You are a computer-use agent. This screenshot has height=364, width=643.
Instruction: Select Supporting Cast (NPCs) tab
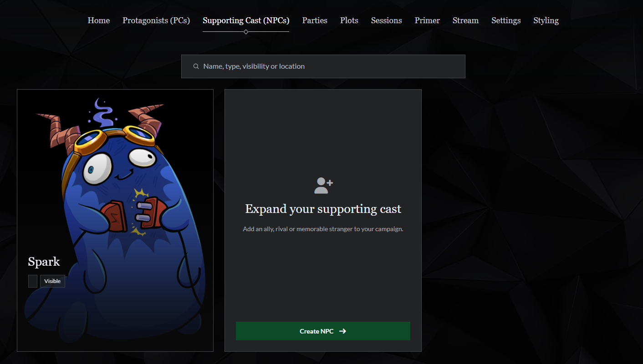pyautogui.click(x=246, y=20)
